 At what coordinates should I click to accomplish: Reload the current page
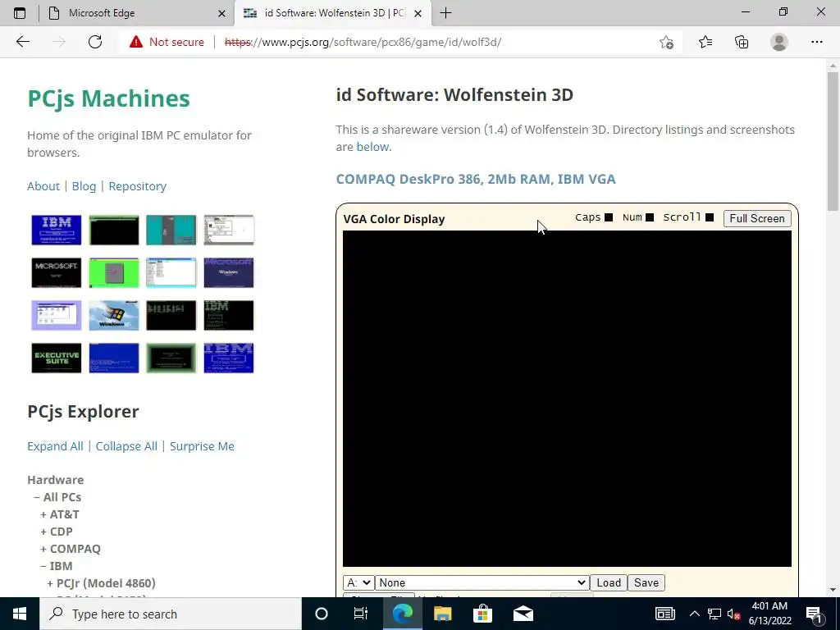(95, 42)
